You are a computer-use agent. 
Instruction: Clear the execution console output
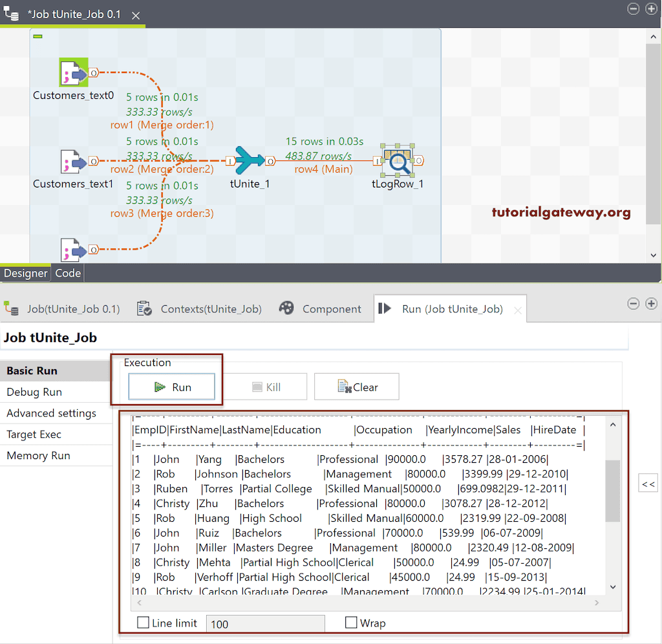(356, 386)
